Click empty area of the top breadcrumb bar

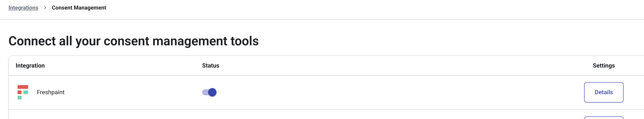point(350,8)
